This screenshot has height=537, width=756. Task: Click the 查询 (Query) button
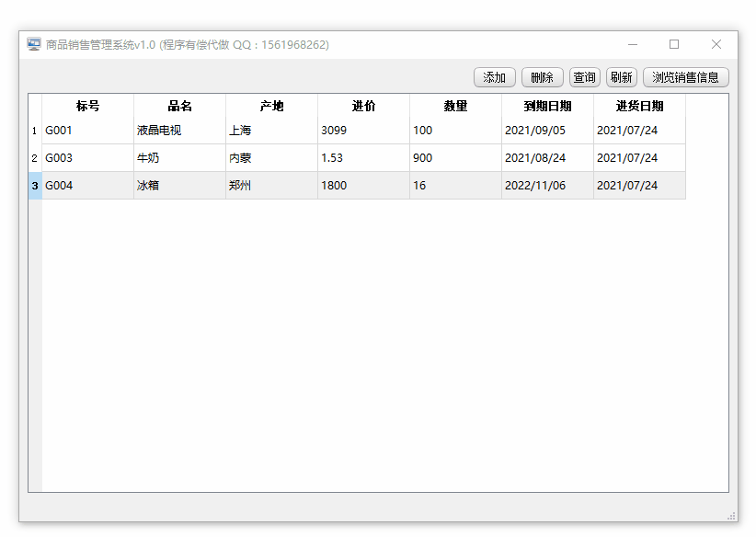click(x=584, y=77)
